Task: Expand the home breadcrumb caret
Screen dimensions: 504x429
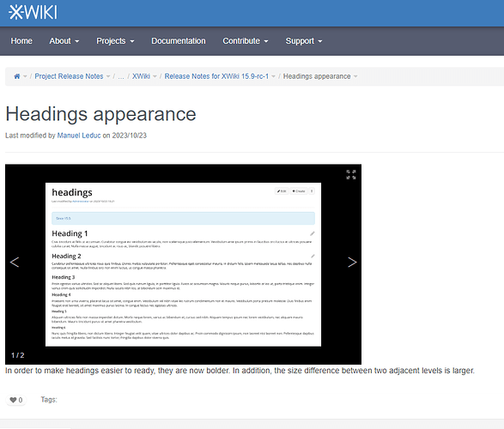Action: pos(25,76)
